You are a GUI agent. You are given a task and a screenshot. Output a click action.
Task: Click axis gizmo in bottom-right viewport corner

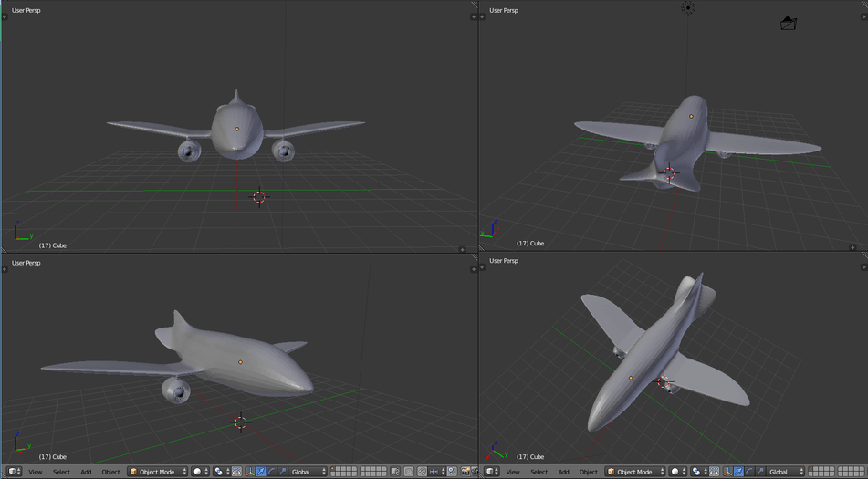click(496, 451)
